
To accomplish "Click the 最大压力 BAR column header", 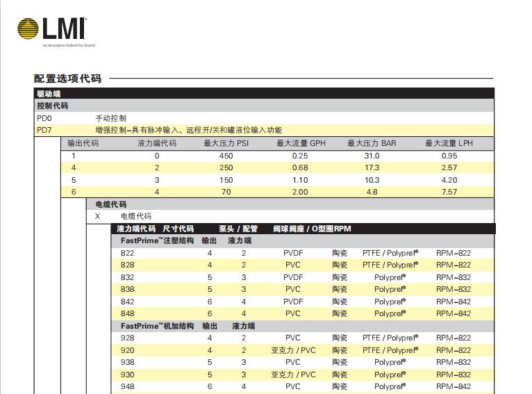I will pyautogui.click(x=372, y=143).
